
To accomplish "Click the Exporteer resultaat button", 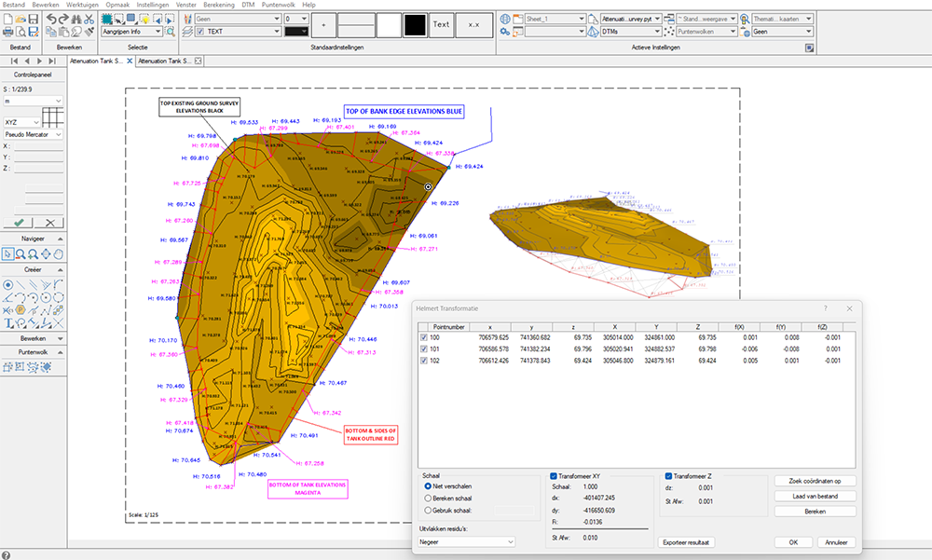I will click(686, 541).
